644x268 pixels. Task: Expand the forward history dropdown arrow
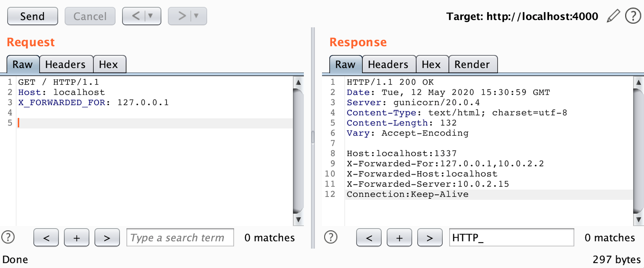point(196,16)
